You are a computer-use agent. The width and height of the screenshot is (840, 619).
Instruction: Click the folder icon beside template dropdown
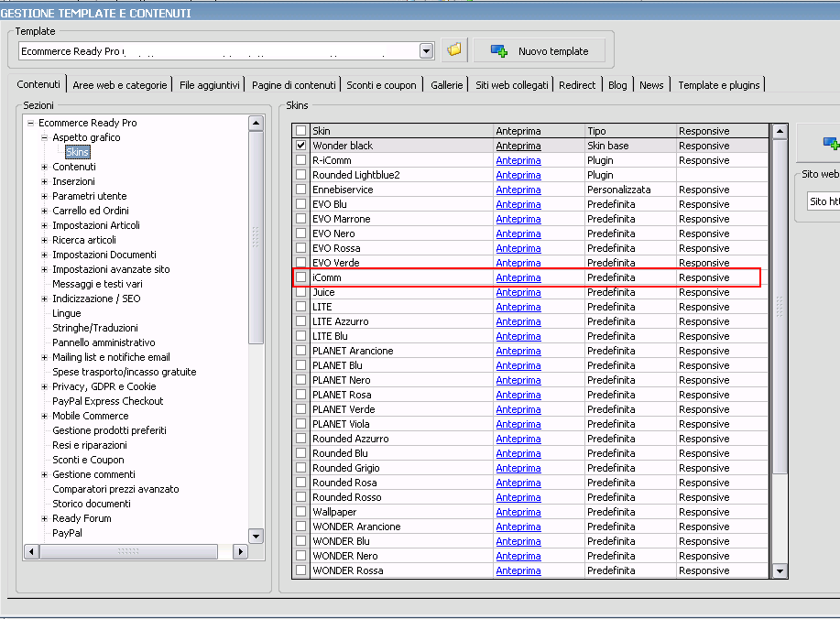pyautogui.click(x=453, y=50)
